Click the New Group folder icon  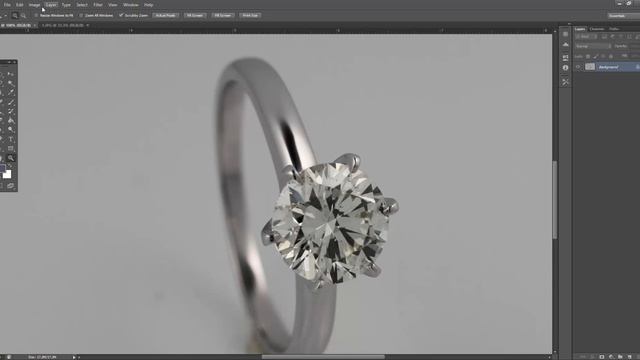tap(620, 357)
